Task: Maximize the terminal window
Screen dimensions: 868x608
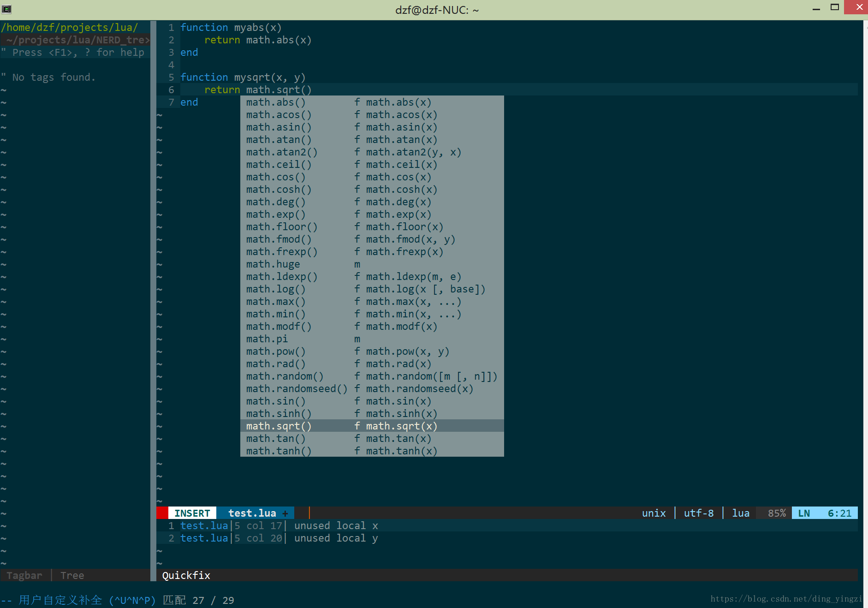Action: pos(835,7)
